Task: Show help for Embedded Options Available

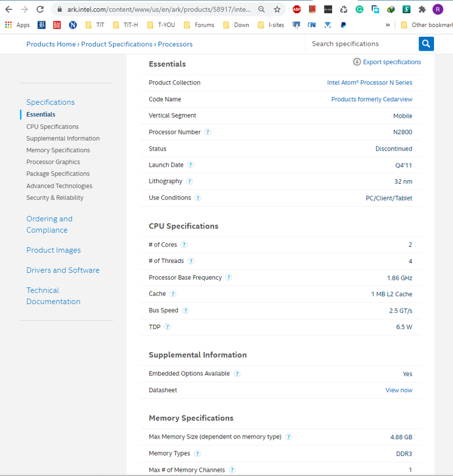Action: pos(237,374)
